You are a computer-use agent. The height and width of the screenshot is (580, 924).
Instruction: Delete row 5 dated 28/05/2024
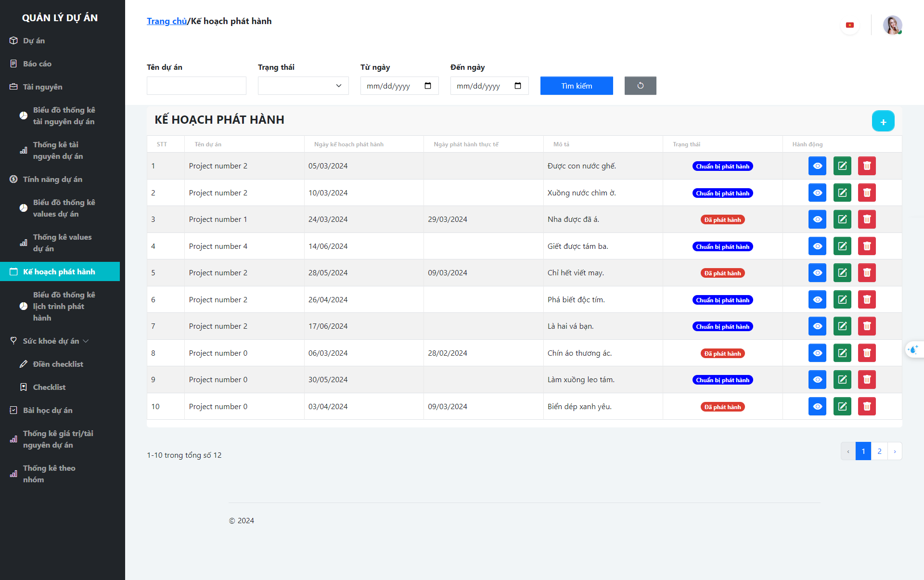click(867, 273)
